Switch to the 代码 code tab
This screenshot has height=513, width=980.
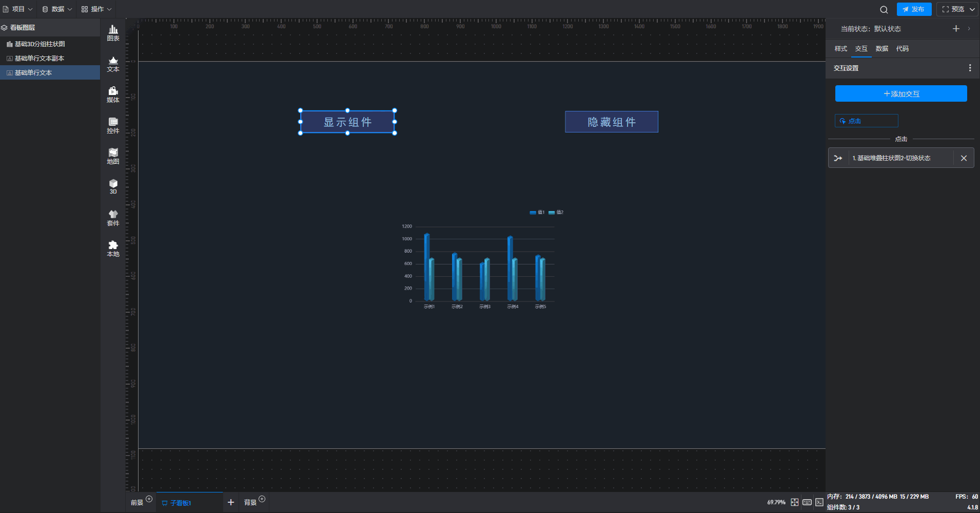coord(902,49)
